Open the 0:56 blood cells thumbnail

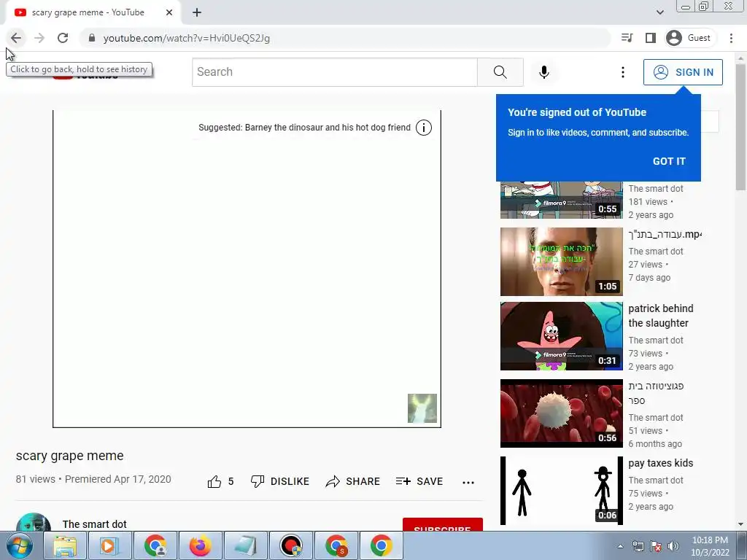click(561, 413)
